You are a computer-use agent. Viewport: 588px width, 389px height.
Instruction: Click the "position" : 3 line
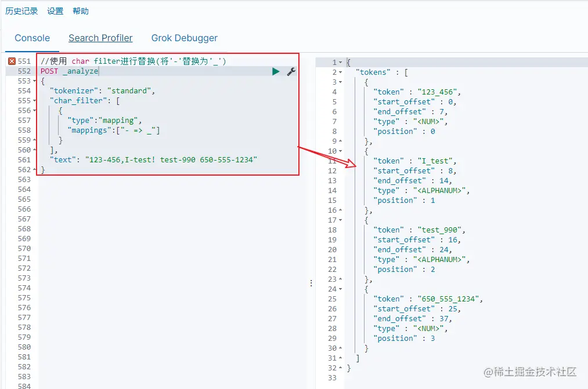pos(404,339)
